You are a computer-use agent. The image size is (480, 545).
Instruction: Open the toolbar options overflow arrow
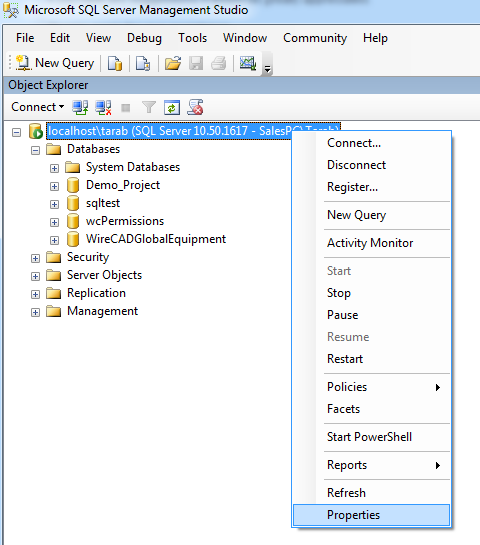pos(267,69)
